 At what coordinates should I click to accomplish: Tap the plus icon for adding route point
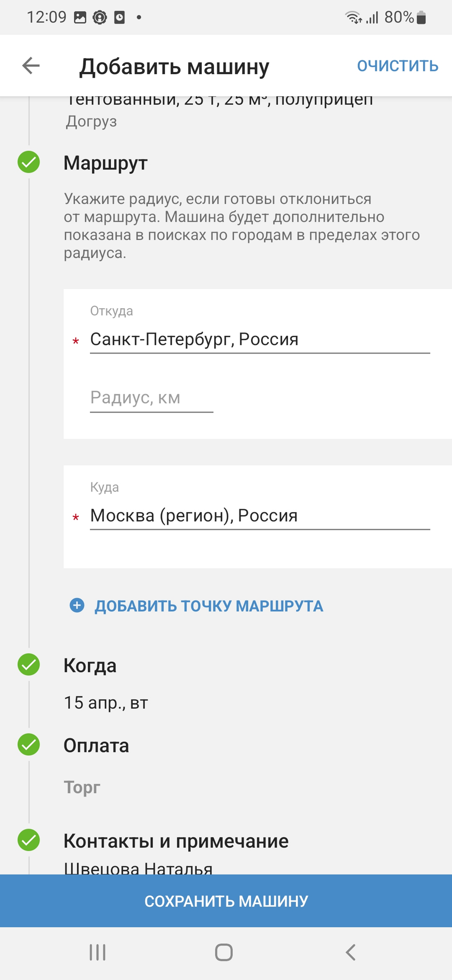coord(77,605)
